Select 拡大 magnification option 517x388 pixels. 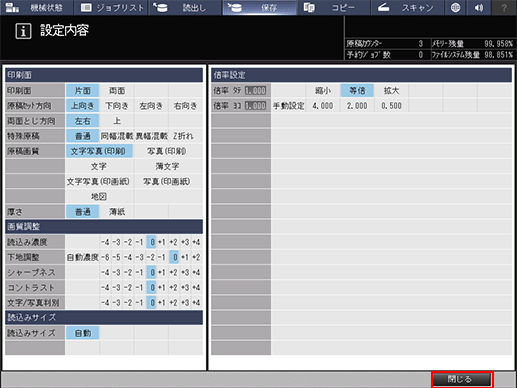click(x=391, y=91)
